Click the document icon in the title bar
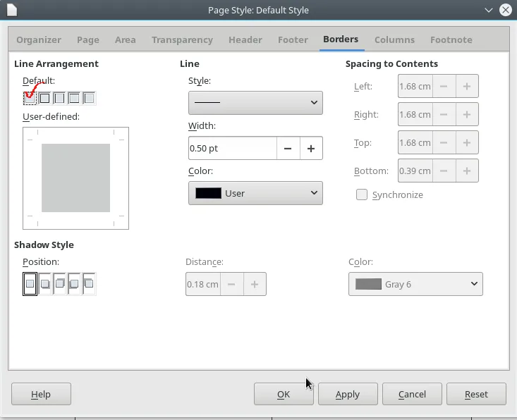 12,10
